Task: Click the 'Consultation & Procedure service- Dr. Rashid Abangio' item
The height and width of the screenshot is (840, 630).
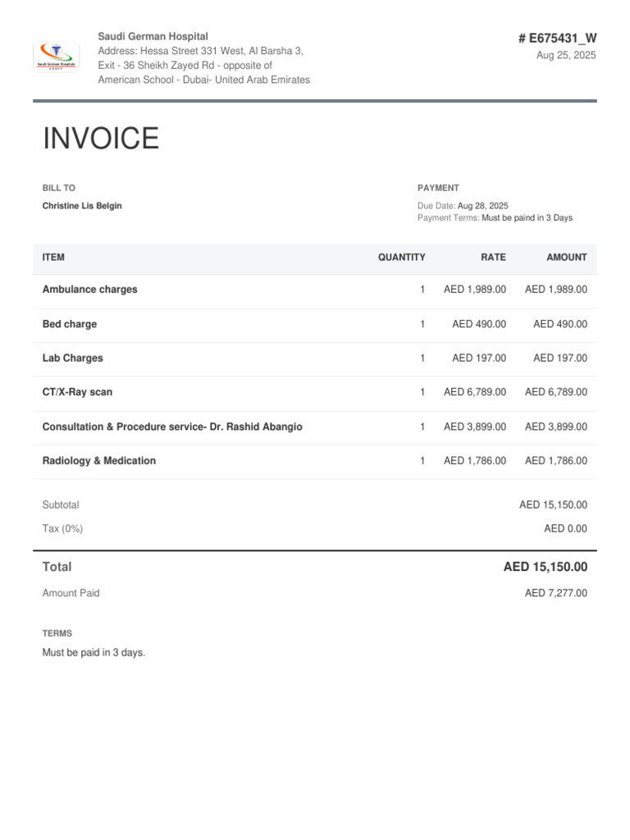Action: coord(172,427)
